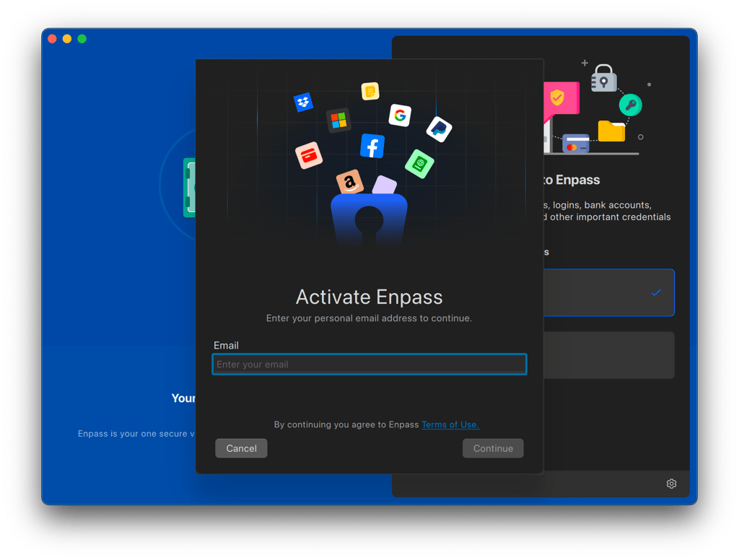The width and height of the screenshot is (739, 560).
Task: Click the Amazon icon in illustration
Action: click(x=350, y=182)
